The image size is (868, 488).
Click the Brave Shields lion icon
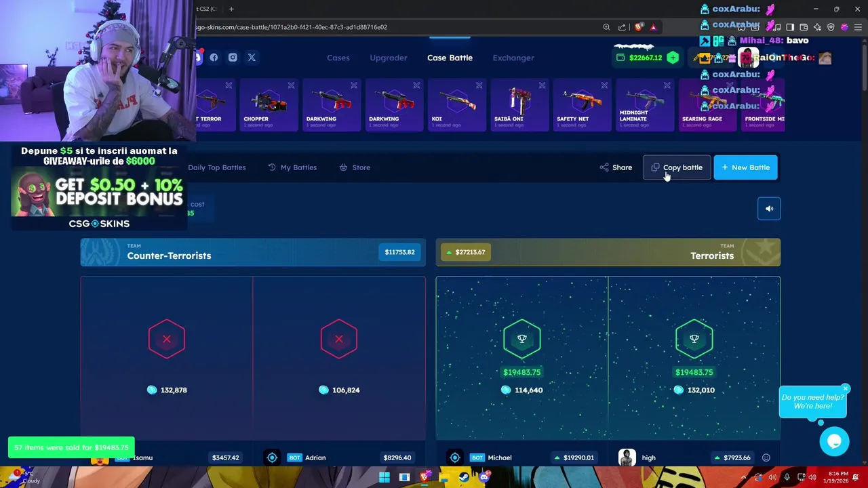639,27
